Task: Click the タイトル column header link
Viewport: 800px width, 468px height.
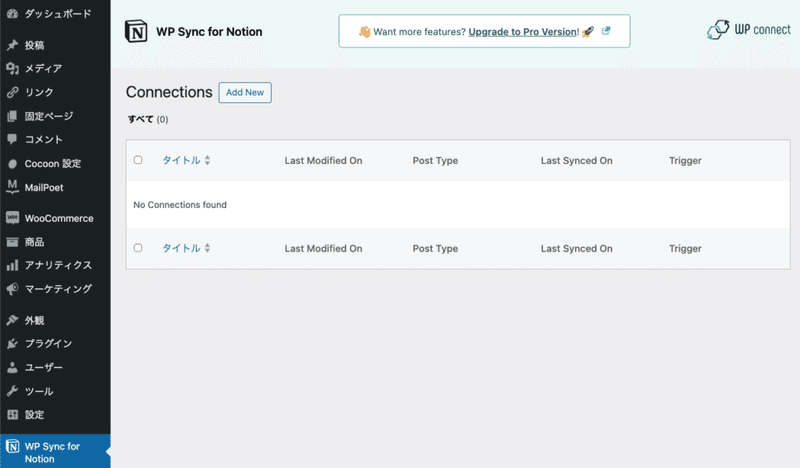Action: [181, 160]
